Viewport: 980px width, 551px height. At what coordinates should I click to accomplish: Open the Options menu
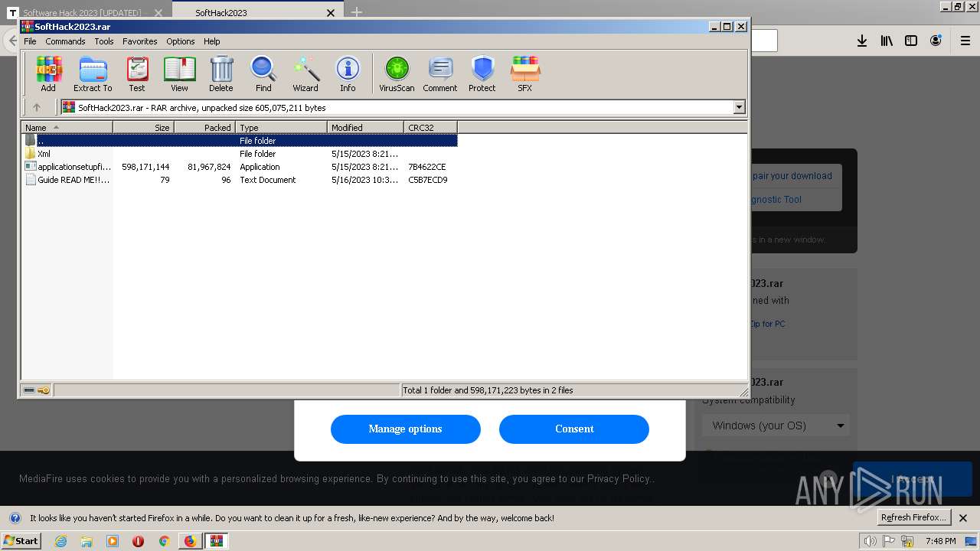pyautogui.click(x=181, y=41)
